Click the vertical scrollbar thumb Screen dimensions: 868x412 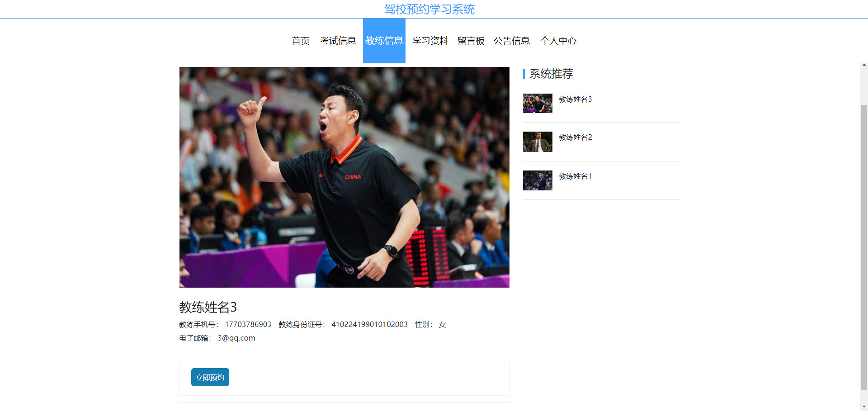coord(864,247)
